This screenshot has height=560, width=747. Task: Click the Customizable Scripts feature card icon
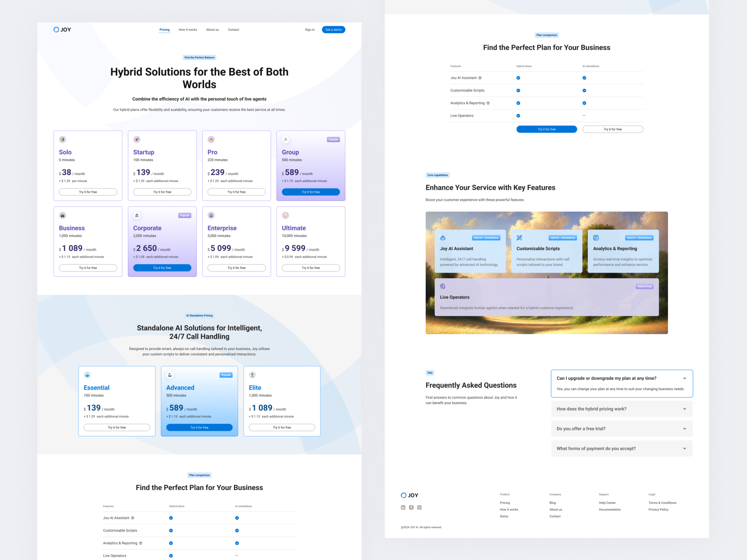pos(519,238)
